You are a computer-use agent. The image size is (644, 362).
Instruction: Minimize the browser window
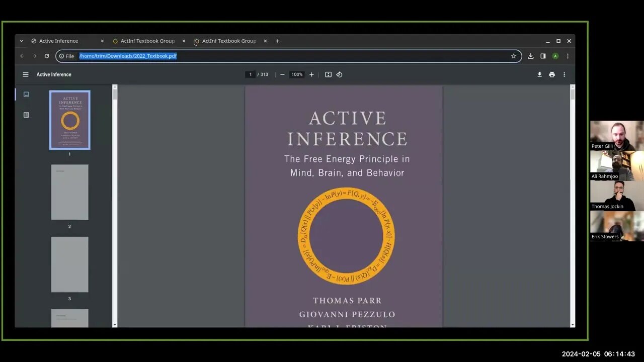(547, 41)
